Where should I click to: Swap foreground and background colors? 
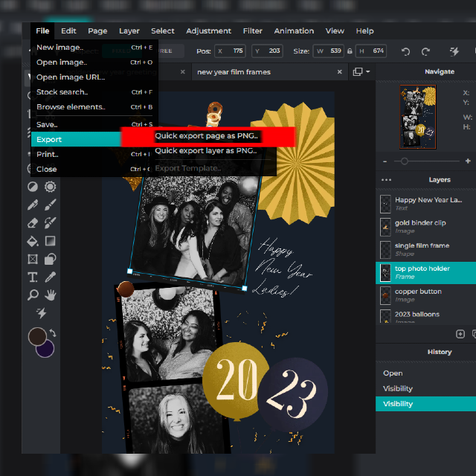point(53,332)
